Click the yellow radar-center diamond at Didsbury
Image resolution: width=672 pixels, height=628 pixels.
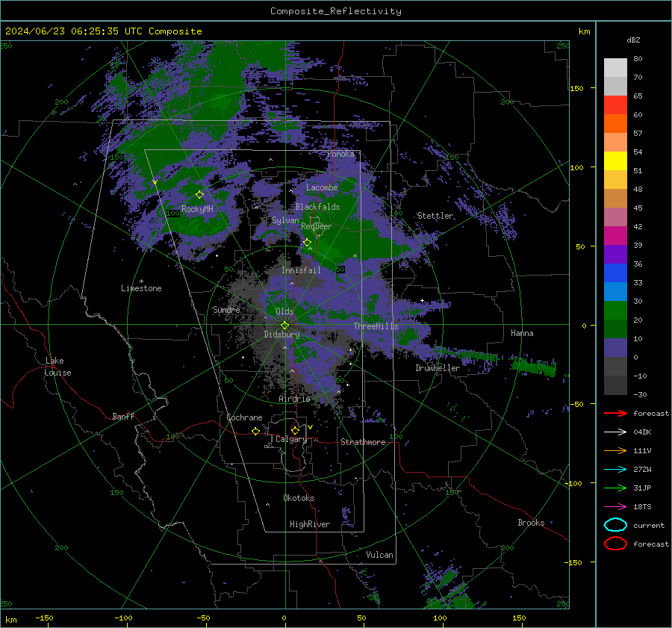point(285,326)
